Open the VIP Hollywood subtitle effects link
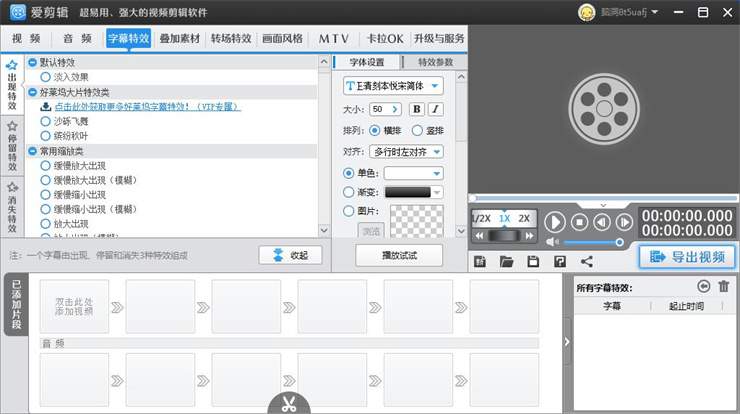The image size is (740, 414). point(148,107)
